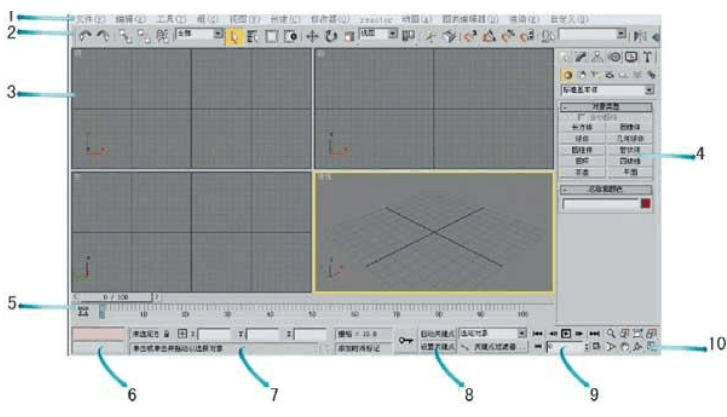Screen dimensions: 727x417
Task: Select the Unlink Selection tool
Action: 144,36
